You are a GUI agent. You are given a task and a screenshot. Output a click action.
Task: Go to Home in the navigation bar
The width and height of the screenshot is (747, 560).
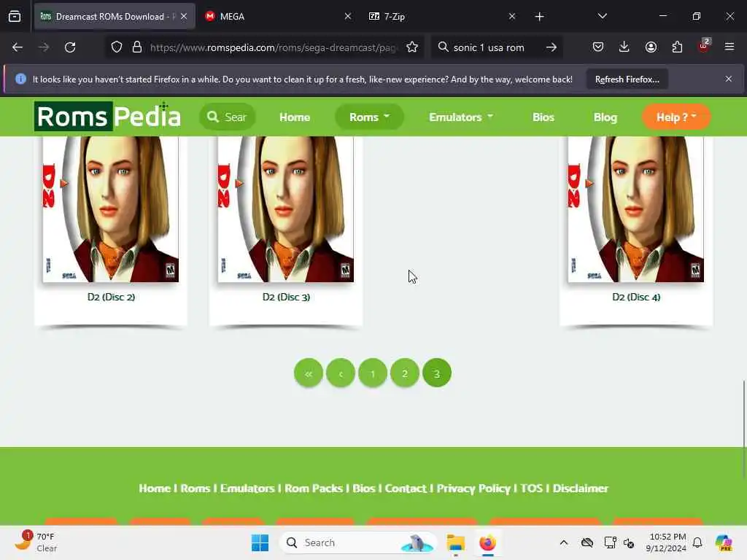[x=295, y=117]
